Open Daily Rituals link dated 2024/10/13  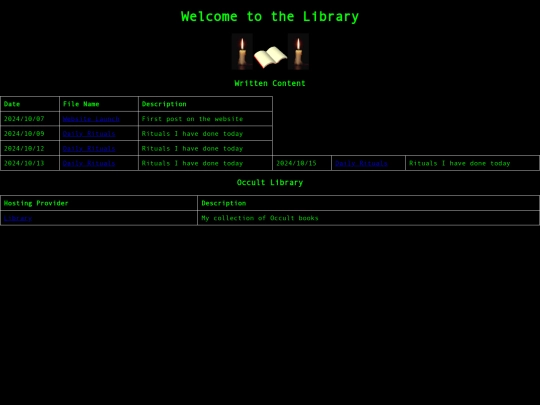89,163
